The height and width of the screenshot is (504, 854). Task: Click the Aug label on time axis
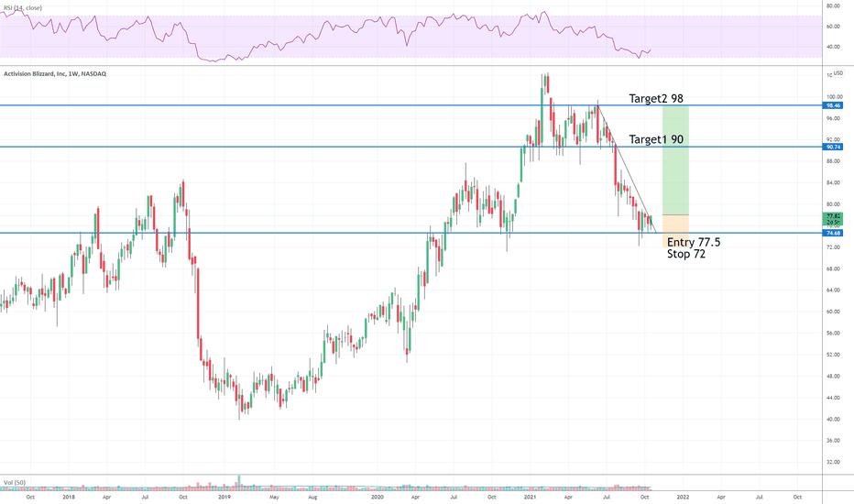[312, 497]
